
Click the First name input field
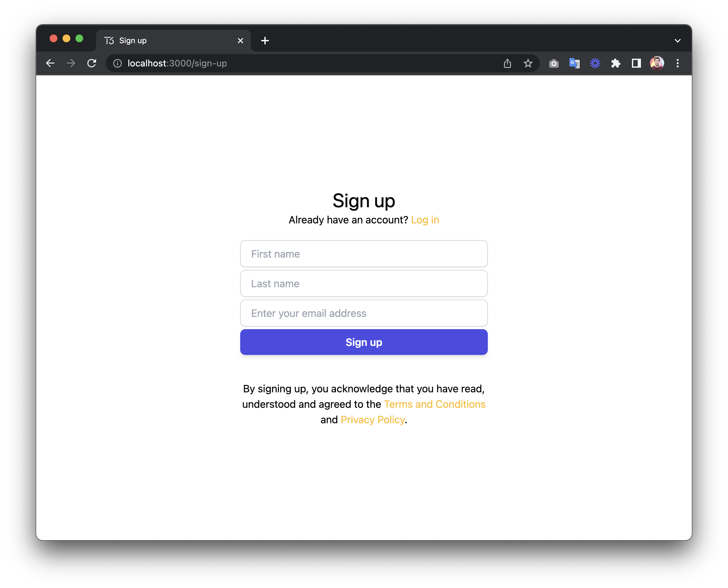363,254
